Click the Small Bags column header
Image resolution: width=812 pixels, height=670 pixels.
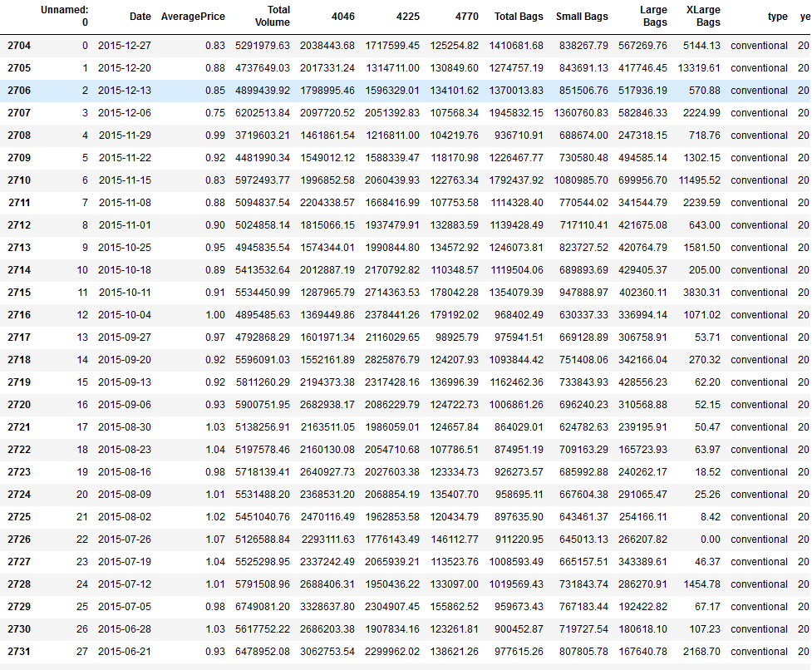click(582, 17)
